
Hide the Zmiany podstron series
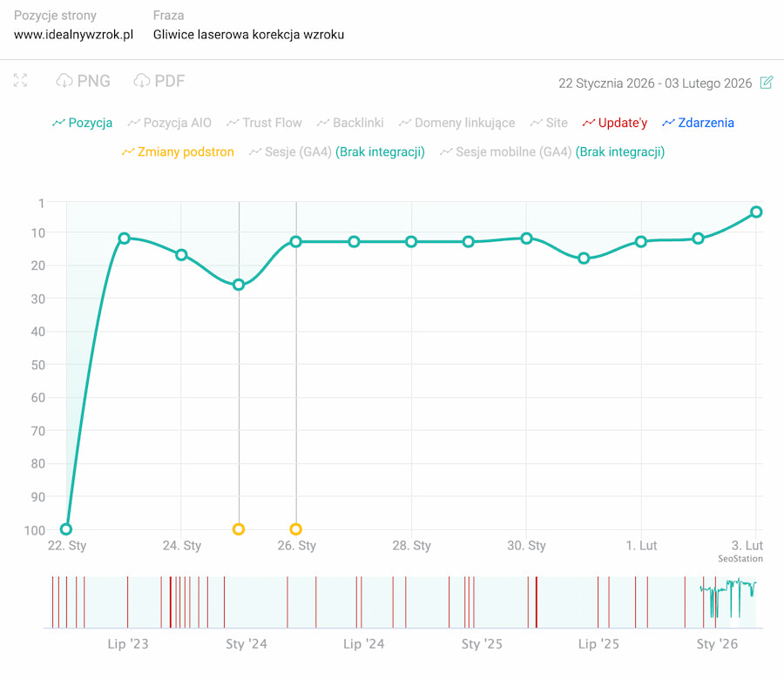178,151
